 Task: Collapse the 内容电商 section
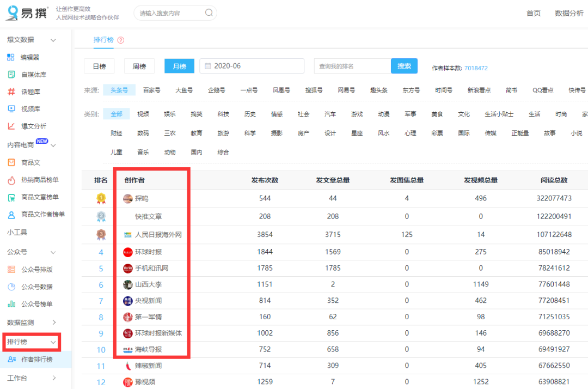tap(53, 145)
